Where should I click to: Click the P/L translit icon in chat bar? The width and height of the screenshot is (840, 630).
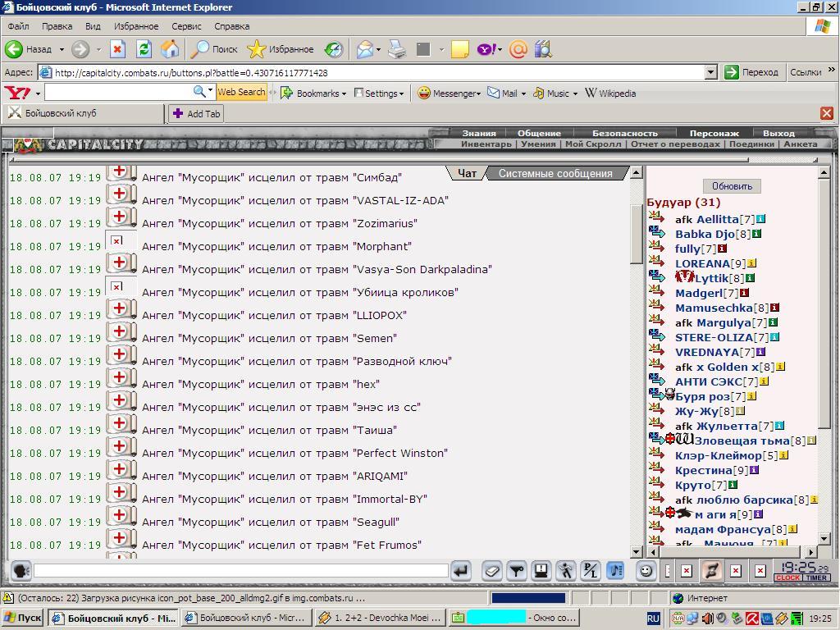point(591,571)
